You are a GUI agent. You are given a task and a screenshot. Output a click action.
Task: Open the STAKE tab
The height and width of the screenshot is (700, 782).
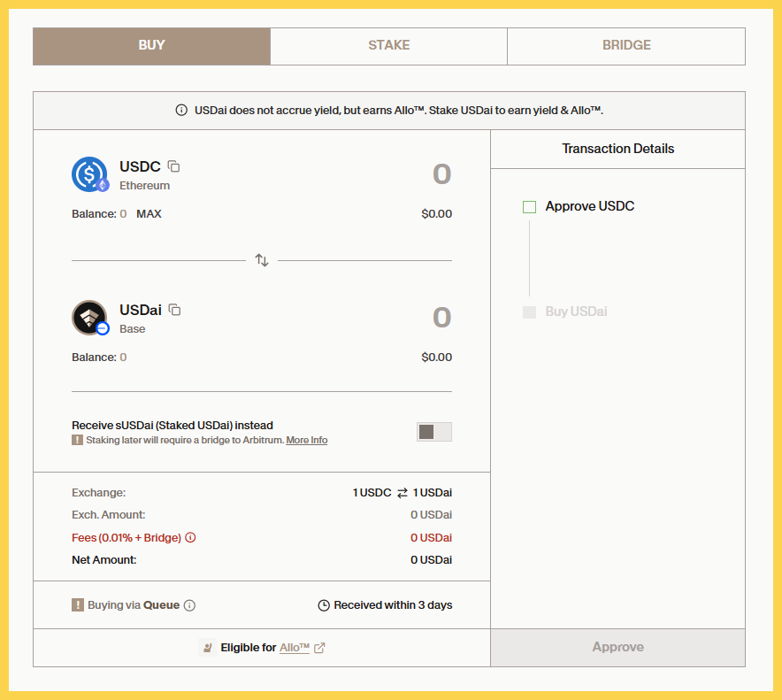click(x=389, y=46)
